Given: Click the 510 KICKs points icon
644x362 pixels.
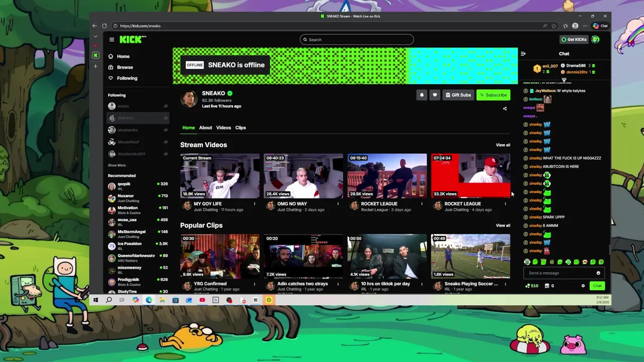Looking at the screenshot, I should 531,286.
